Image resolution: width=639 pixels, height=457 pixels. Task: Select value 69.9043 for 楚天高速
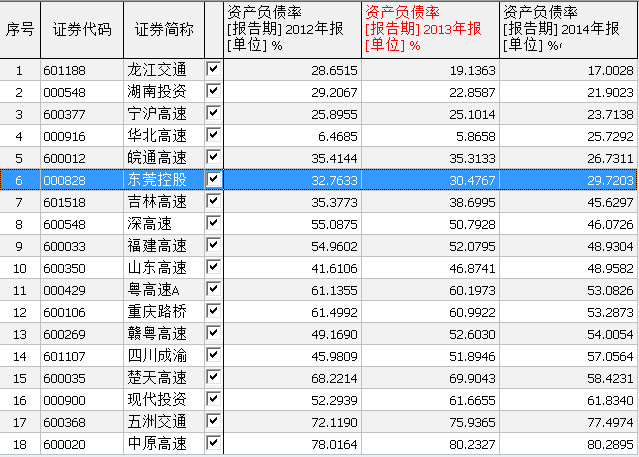[472, 379]
